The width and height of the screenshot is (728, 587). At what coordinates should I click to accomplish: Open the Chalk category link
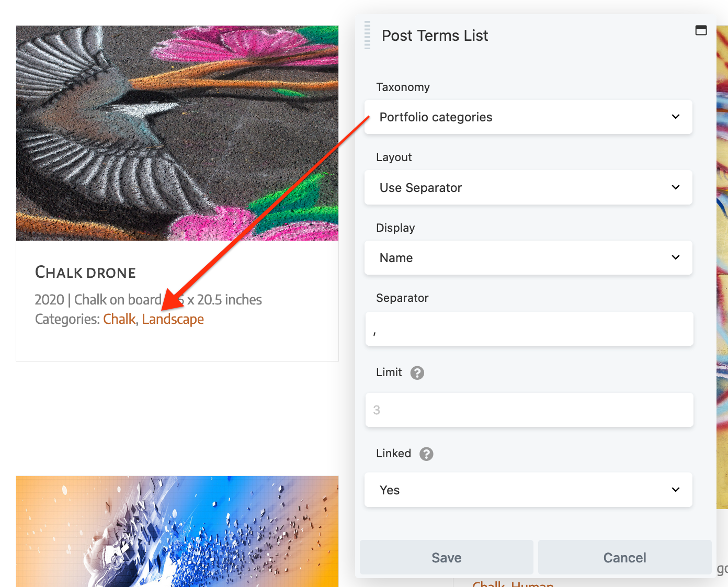[119, 319]
